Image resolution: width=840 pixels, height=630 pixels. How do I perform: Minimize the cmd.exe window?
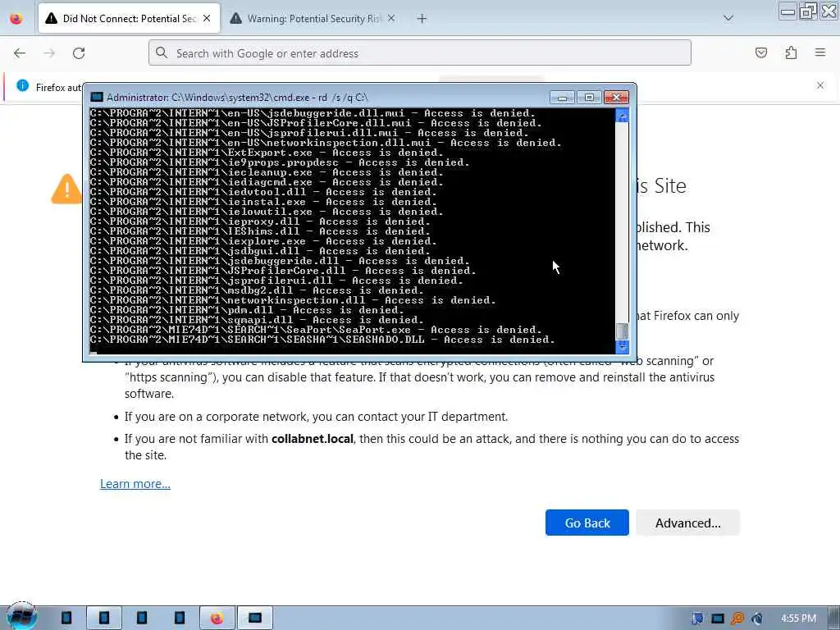[562, 97]
